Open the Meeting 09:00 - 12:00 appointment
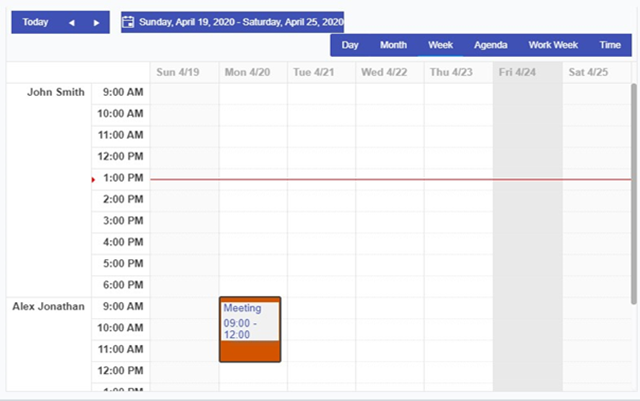640x401 pixels. (x=250, y=330)
